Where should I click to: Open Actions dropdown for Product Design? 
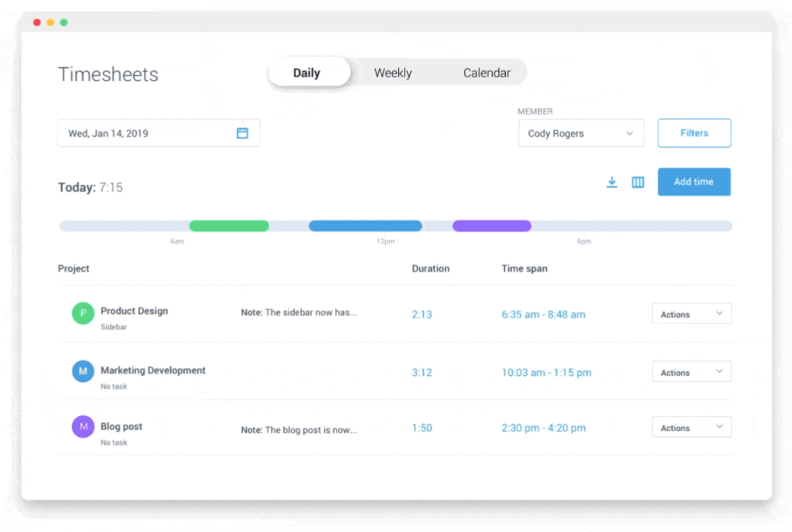click(691, 314)
